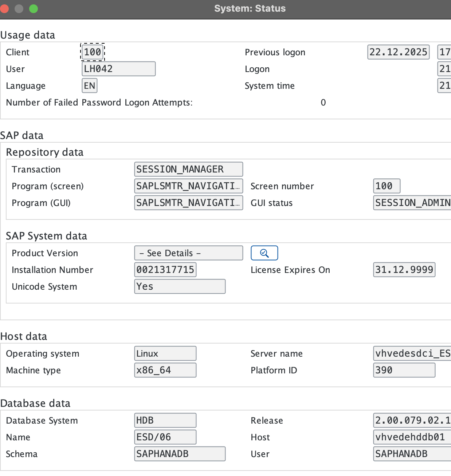Select the Screen number field

point(387,186)
